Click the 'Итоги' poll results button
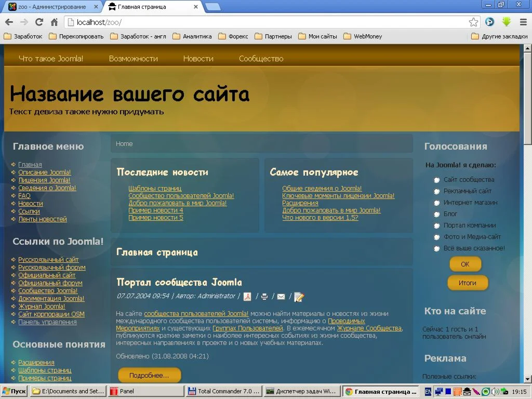 (468, 283)
